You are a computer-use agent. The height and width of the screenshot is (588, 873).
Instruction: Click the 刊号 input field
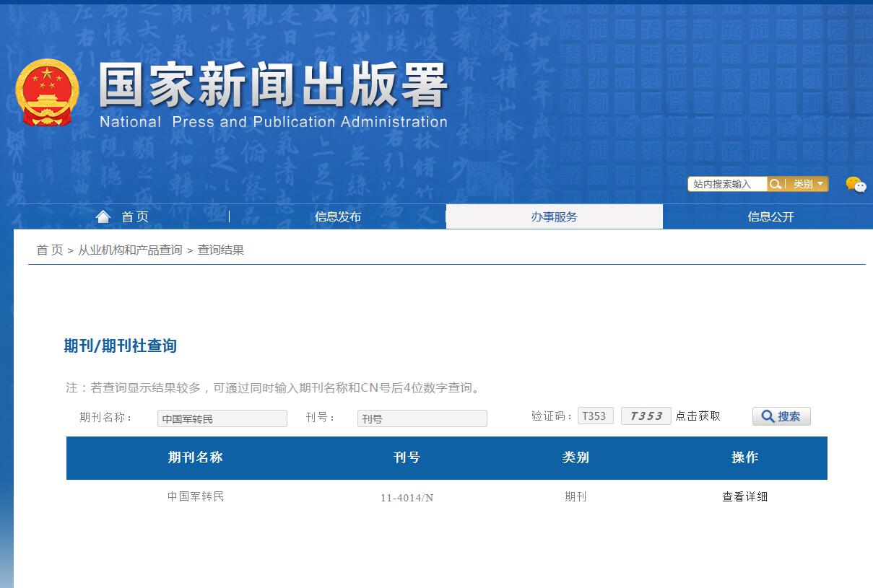coord(422,418)
